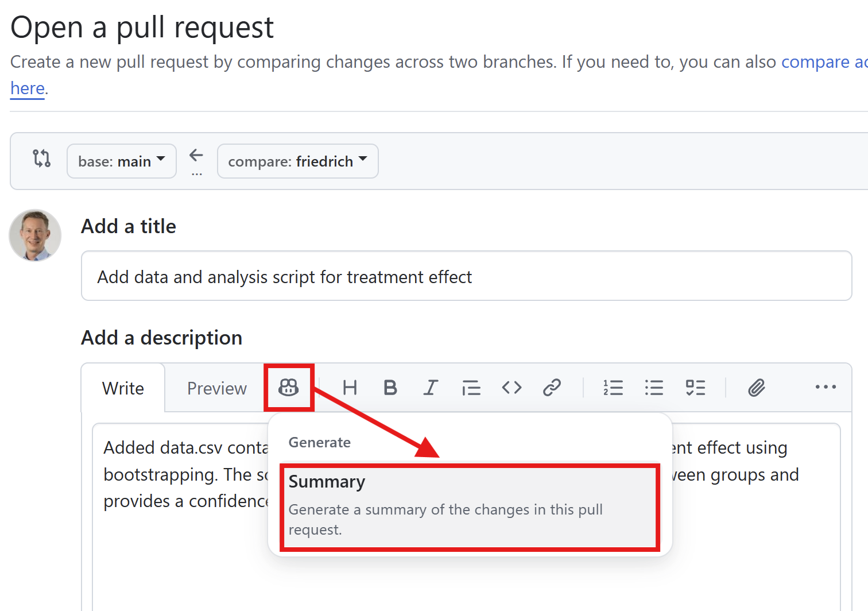
Task: Open the more formatting options ellipsis
Action: pos(826,387)
